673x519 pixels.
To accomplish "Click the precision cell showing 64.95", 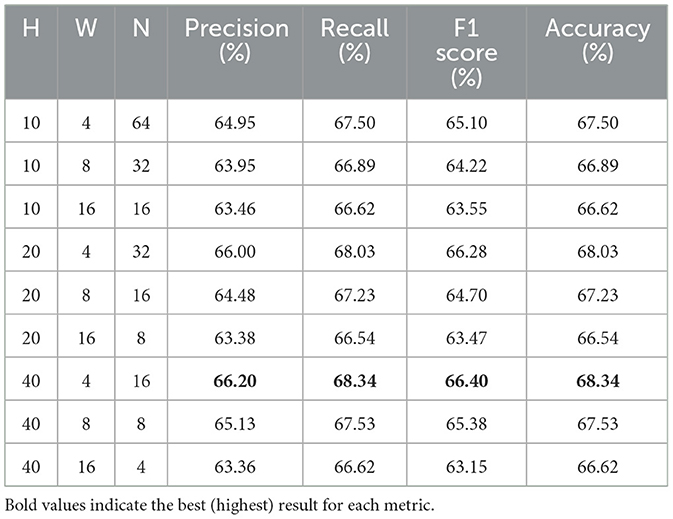I will (x=235, y=122).
